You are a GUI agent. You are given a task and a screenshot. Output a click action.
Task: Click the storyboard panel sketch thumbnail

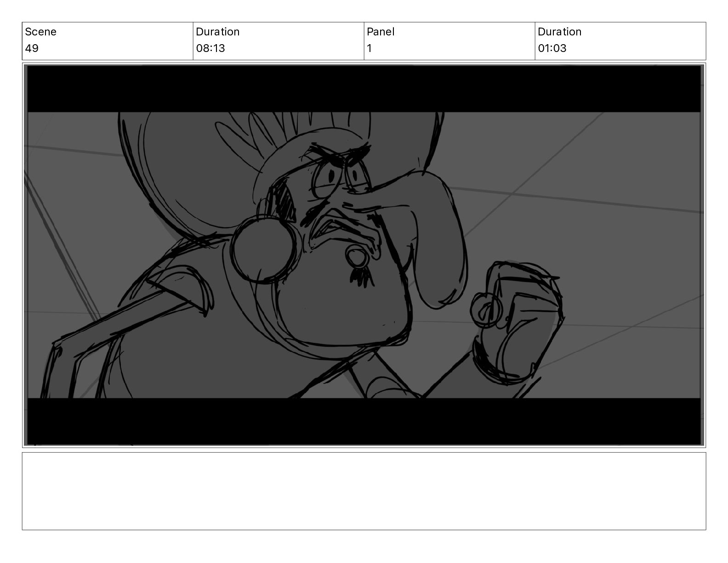[364, 255]
